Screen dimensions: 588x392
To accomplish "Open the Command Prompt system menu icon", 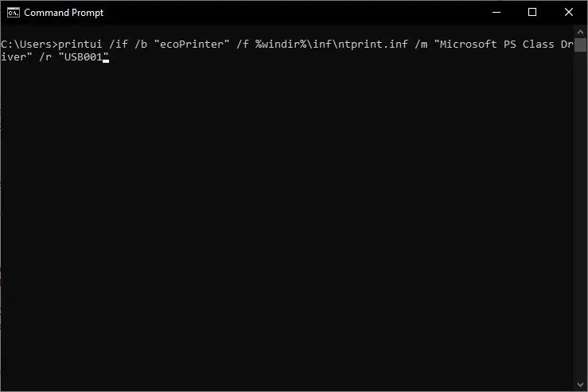I will (x=13, y=13).
